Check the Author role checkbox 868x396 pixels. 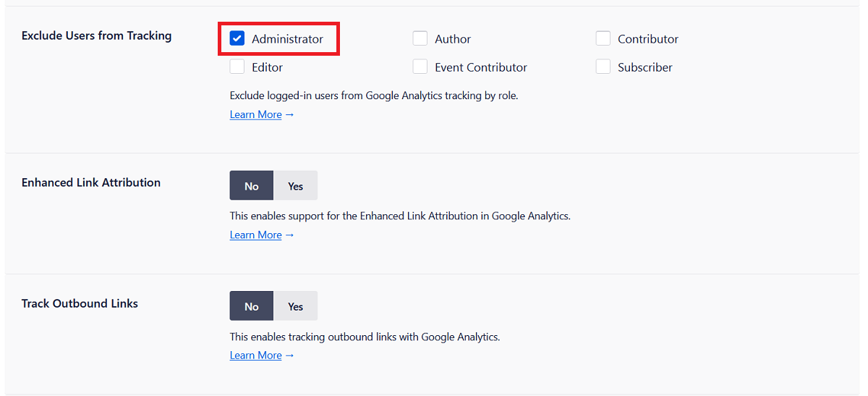pyautogui.click(x=420, y=39)
